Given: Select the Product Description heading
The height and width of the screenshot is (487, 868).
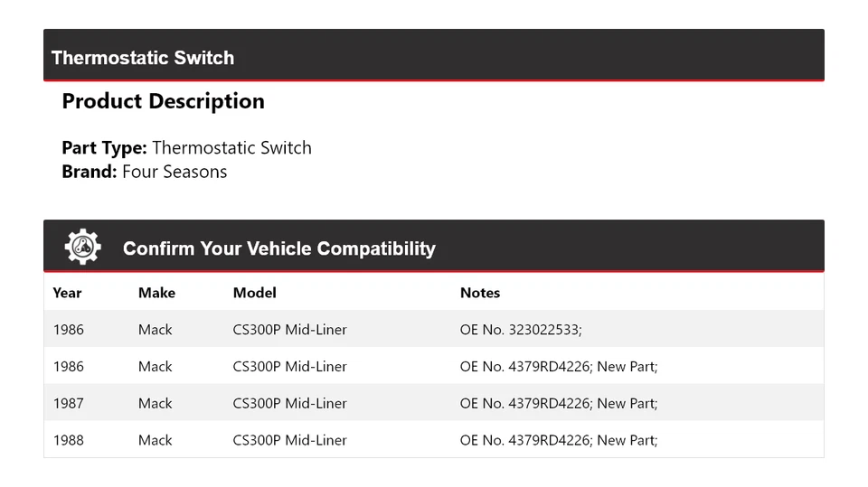Looking at the screenshot, I should [163, 101].
